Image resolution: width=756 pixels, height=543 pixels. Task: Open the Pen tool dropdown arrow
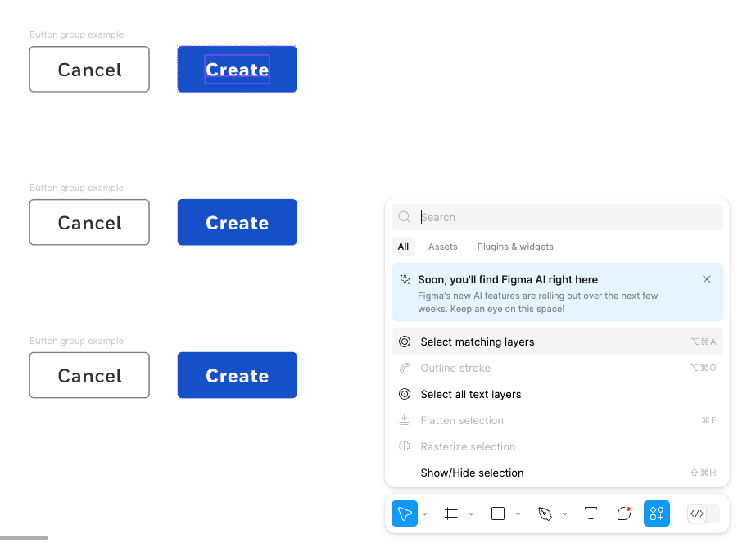564,514
